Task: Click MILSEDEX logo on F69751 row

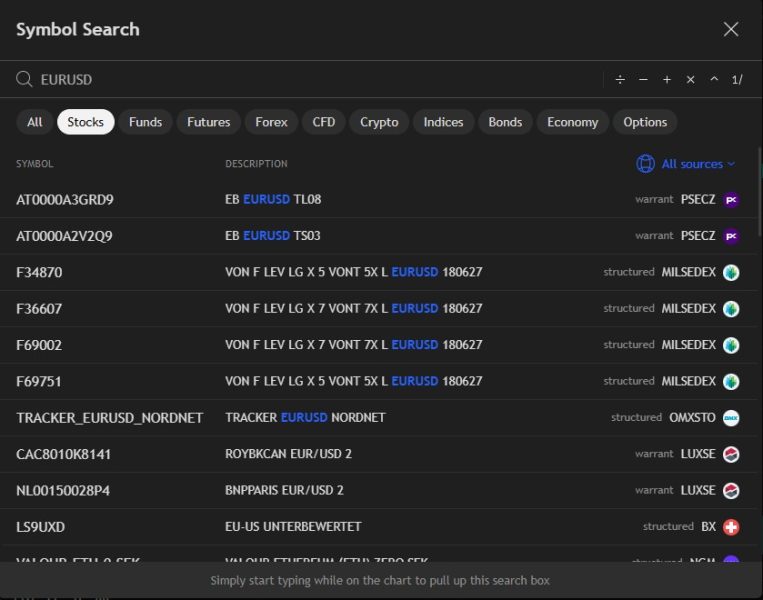Action: point(731,382)
